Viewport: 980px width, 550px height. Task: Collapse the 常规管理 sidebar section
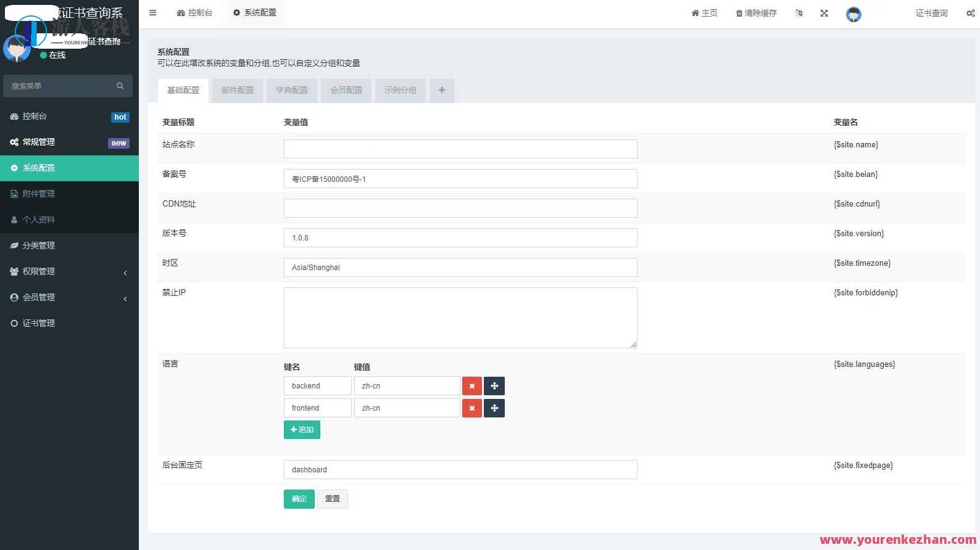(69, 142)
